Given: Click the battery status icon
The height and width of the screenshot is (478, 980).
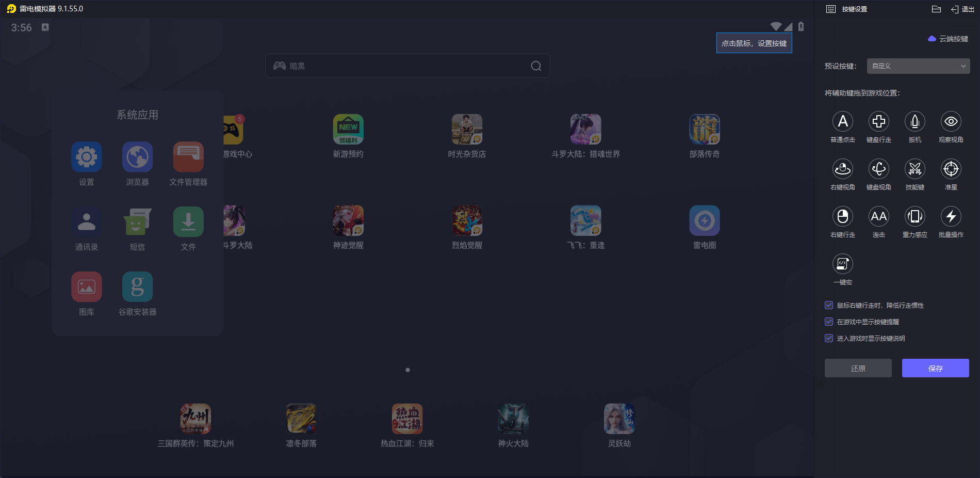Looking at the screenshot, I should click(801, 26).
